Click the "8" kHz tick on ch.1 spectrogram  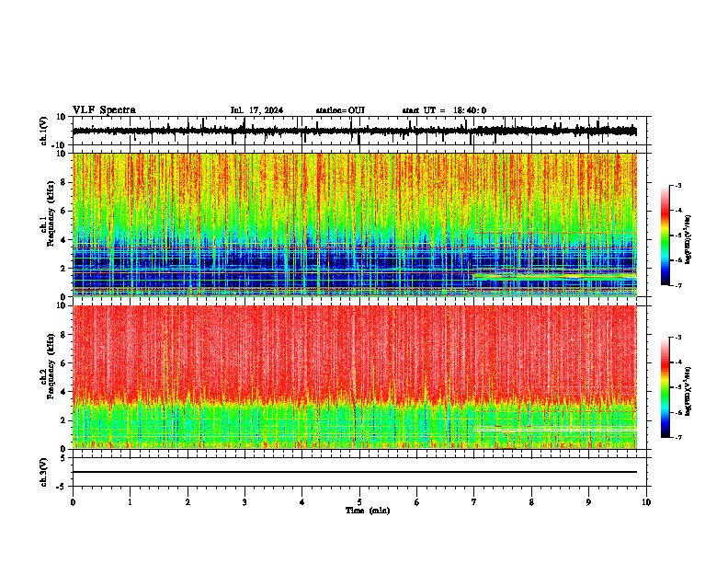click(x=64, y=182)
